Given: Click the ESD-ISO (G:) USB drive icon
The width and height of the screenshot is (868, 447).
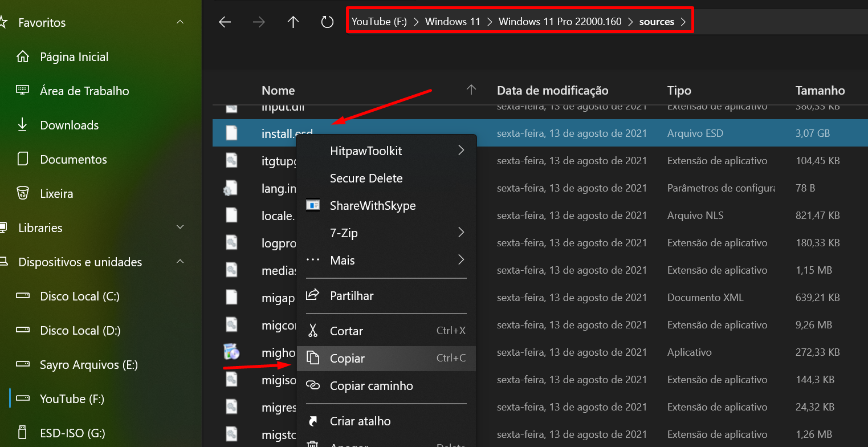Looking at the screenshot, I should (23, 433).
